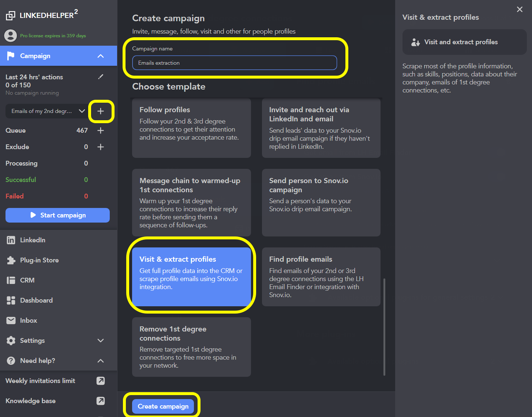Open the Visit and extract profiles action card
532x417 pixels.
point(465,42)
